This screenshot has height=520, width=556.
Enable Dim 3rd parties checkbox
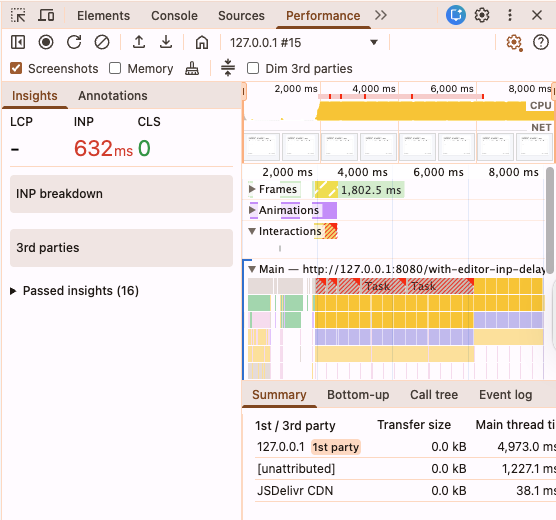point(253,68)
